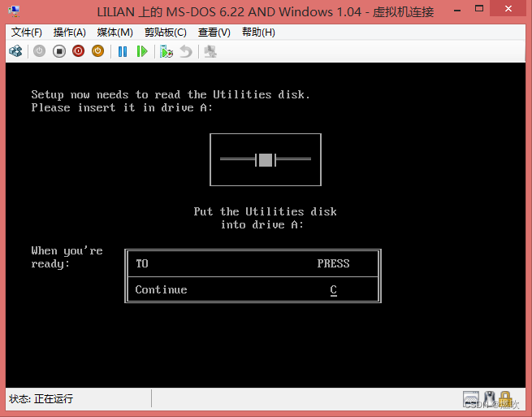Maximize the virtual machine connection window

click(x=479, y=9)
